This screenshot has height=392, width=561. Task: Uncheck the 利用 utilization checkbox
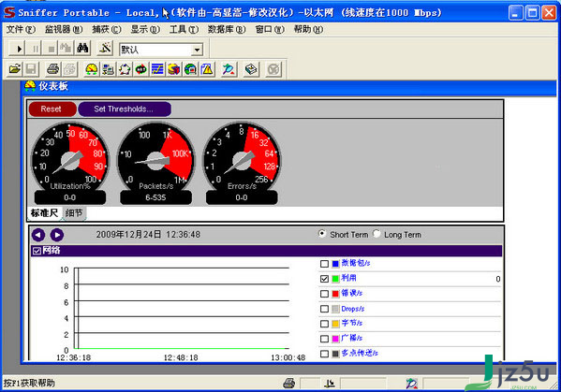(324, 279)
